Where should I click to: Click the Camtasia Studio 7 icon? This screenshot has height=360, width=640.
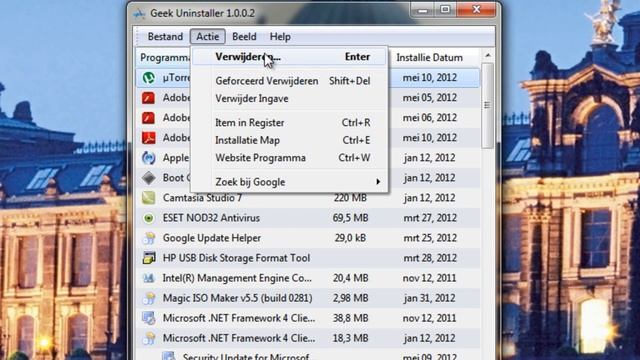pyautogui.click(x=149, y=198)
